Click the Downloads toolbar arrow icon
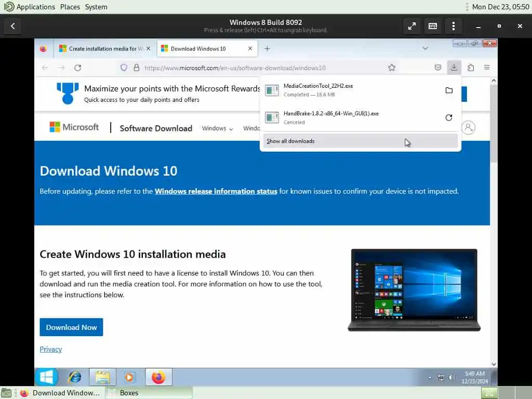 454,68
